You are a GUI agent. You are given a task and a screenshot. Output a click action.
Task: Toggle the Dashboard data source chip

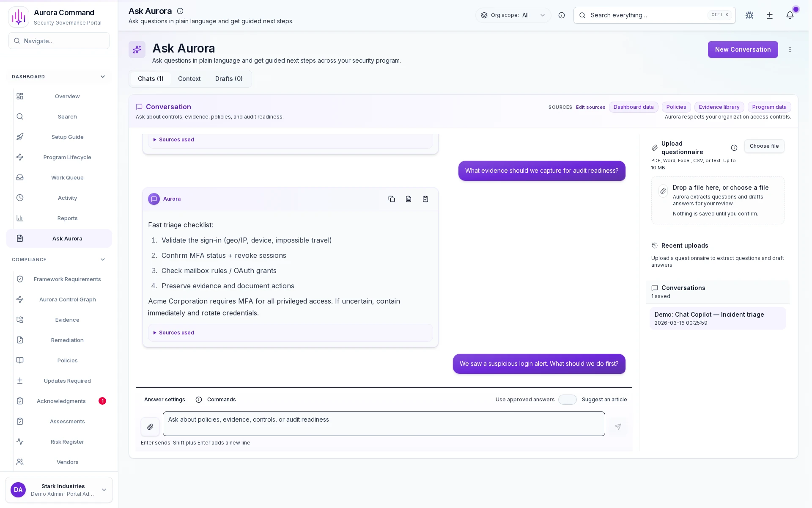click(x=633, y=107)
